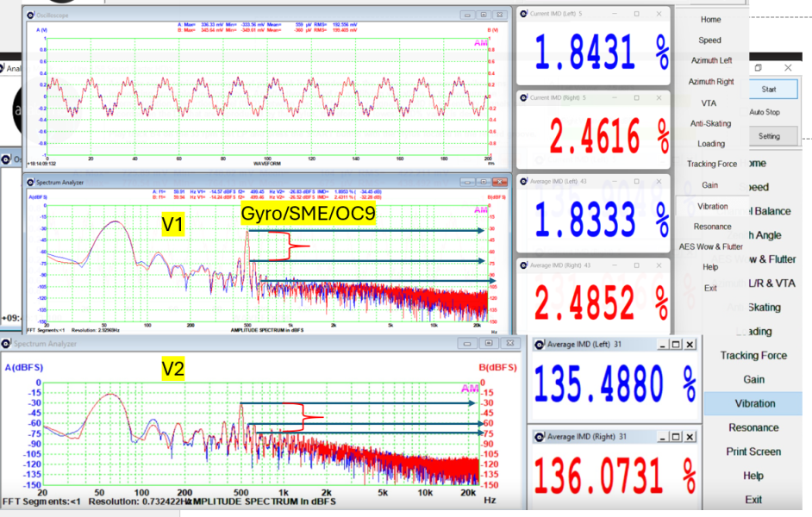Click the Average IMD (Right) 31 window icon

click(x=540, y=436)
